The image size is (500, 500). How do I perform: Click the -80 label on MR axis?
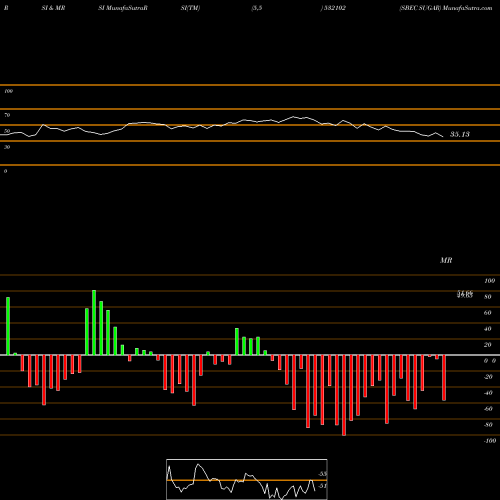488,425
